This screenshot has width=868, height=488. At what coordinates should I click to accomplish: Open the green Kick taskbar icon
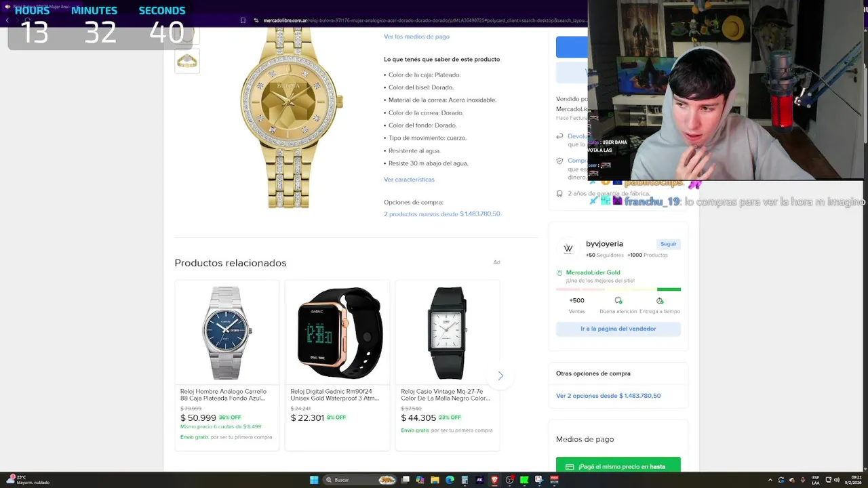524,480
